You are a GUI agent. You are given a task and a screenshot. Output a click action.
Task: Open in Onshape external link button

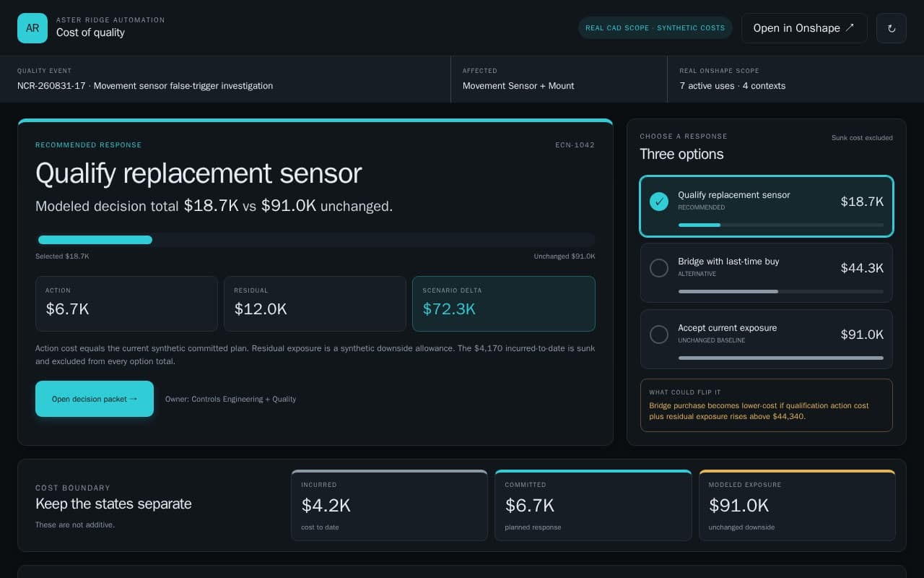(804, 28)
